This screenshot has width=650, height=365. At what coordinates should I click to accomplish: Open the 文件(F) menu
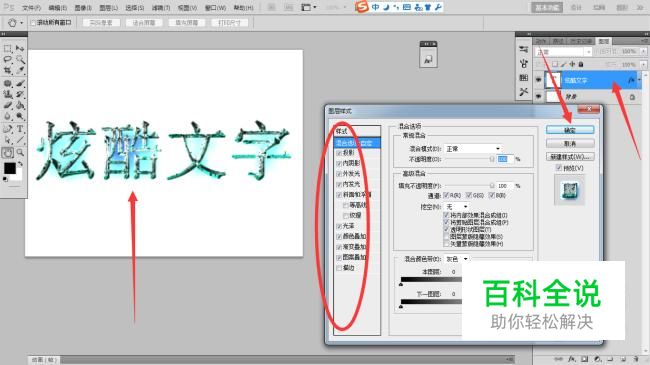pos(31,8)
